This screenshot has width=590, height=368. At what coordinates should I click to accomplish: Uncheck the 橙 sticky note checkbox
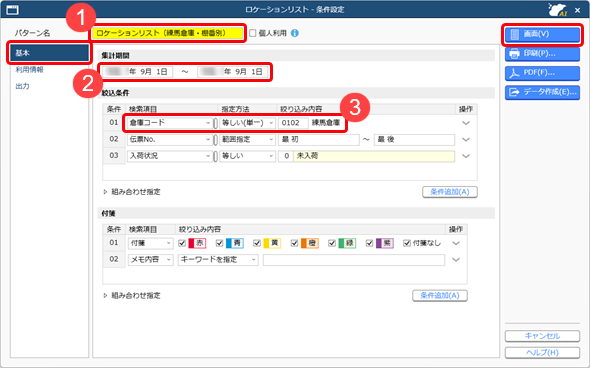click(x=294, y=243)
